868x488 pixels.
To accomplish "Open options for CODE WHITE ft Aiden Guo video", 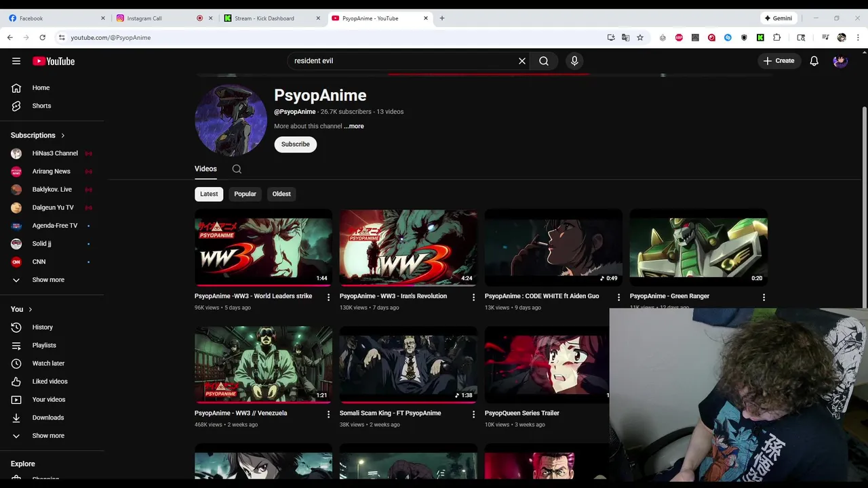I will [618, 298].
